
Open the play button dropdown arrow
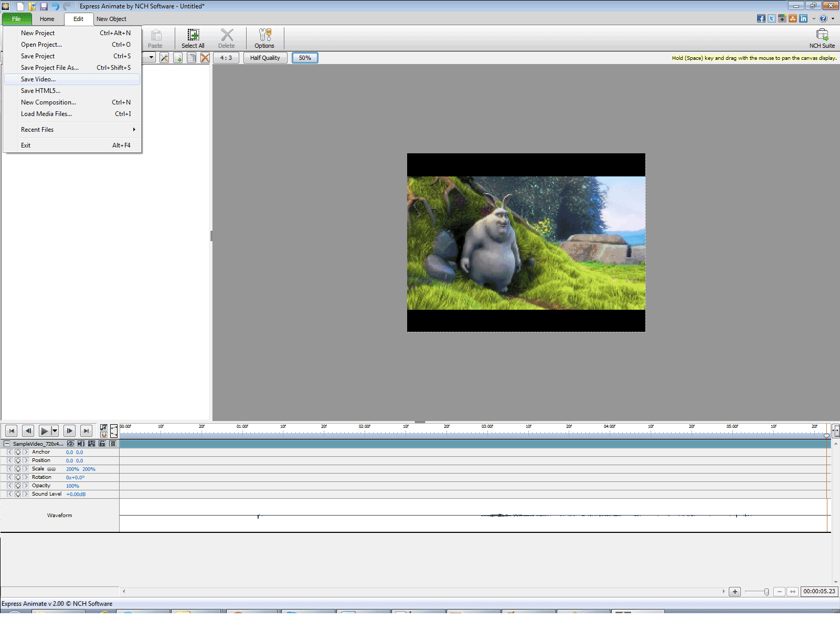[x=55, y=431]
